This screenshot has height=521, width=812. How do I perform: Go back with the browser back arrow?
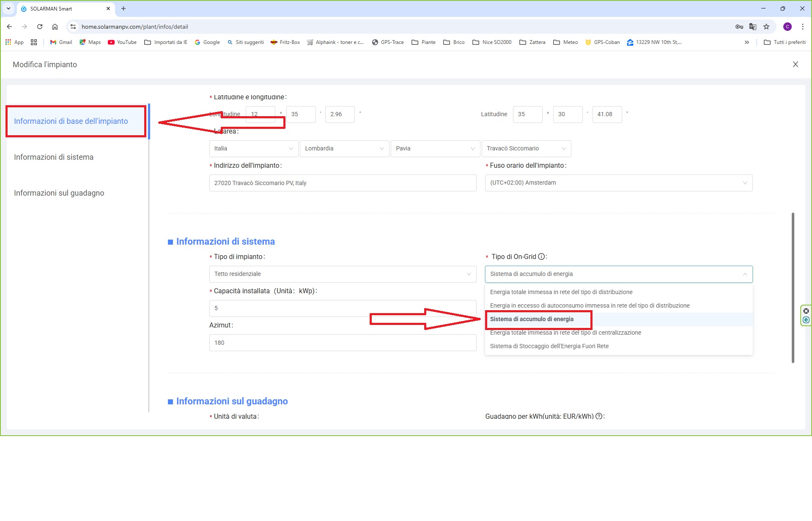pyautogui.click(x=9, y=27)
